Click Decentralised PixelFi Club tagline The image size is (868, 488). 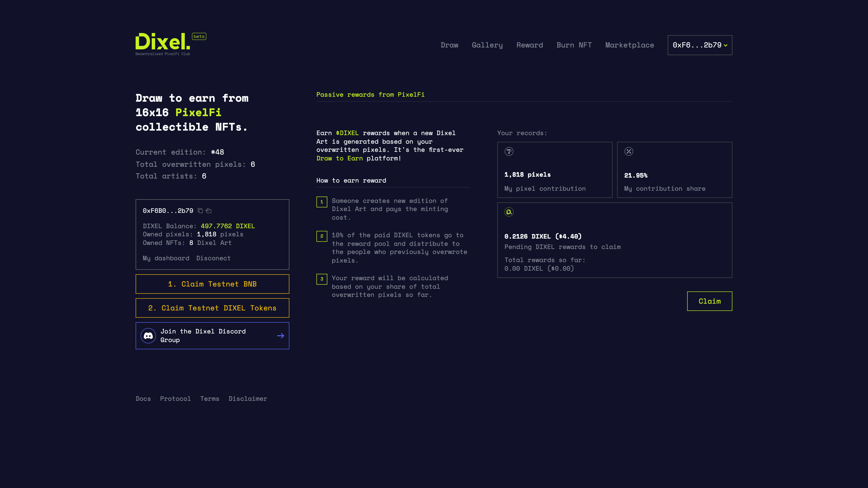(x=163, y=54)
